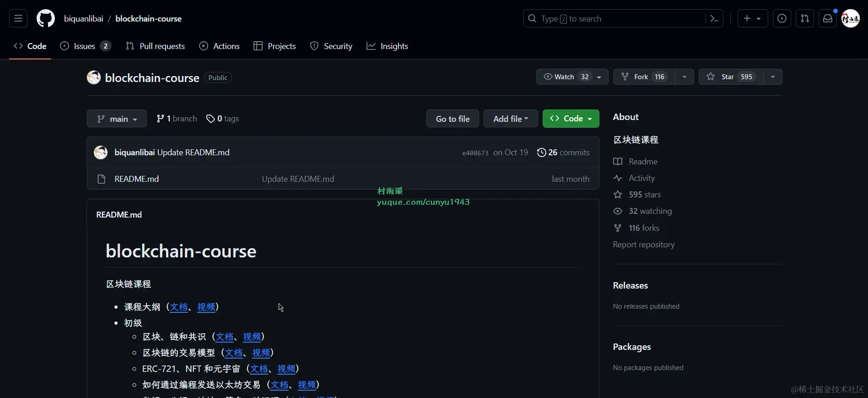Fork the repository
The image size is (868, 398).
(x=644, y=77)
